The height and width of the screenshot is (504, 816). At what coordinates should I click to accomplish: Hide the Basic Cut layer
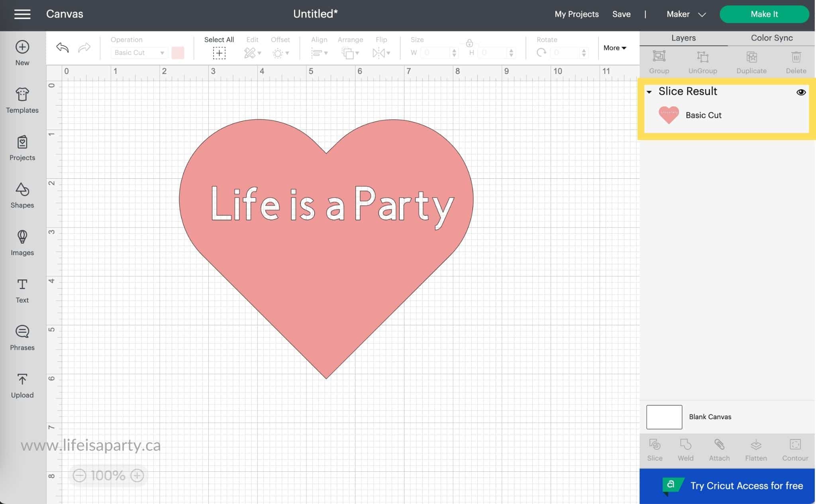tap(801, 92)
